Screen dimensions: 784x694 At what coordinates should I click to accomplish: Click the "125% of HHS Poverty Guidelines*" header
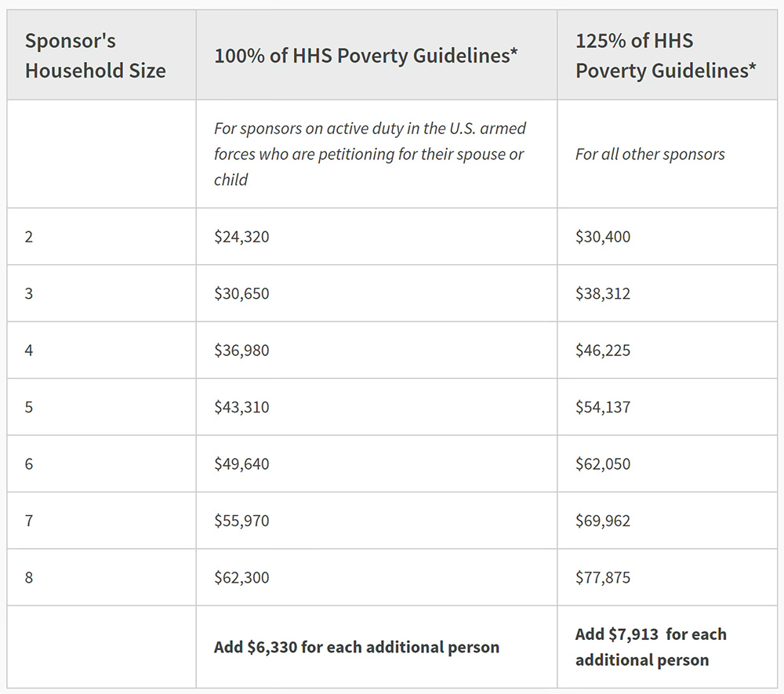[x=666, y=56]
